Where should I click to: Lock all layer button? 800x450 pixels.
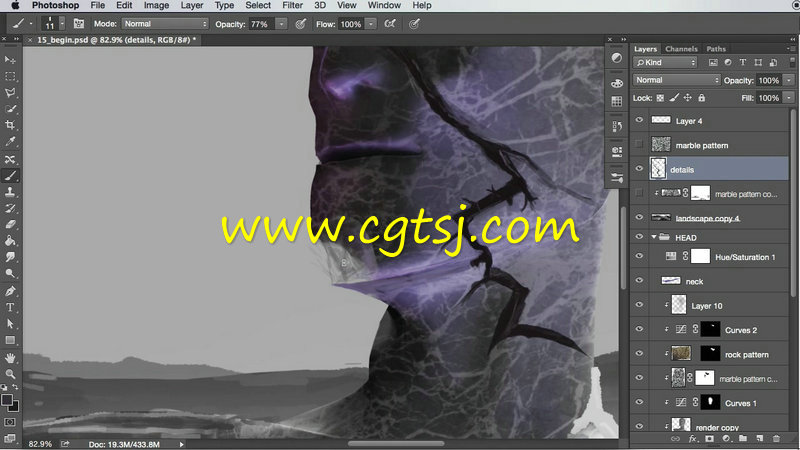point(702,97)
